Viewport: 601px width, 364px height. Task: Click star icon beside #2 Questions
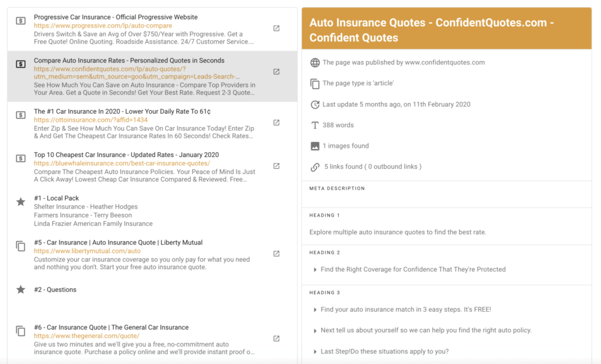click(x=21, y=290)
